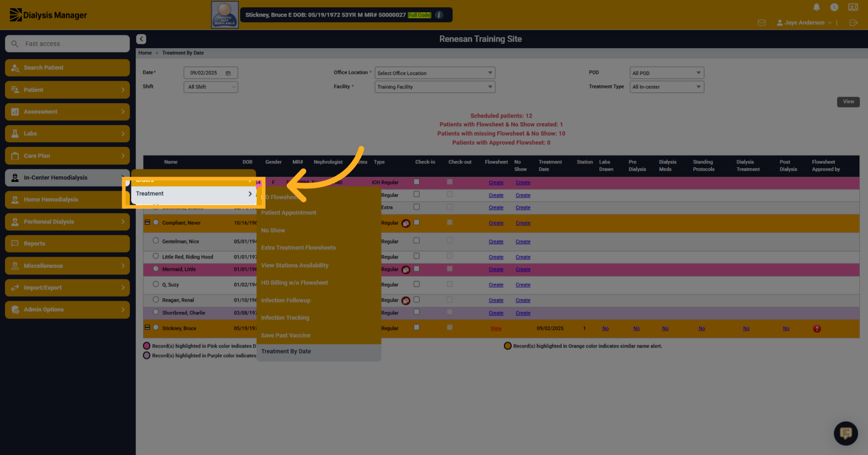The image size is (868, 455).
Task: Open the Jaye Anderson user menu
Action: 804,22
